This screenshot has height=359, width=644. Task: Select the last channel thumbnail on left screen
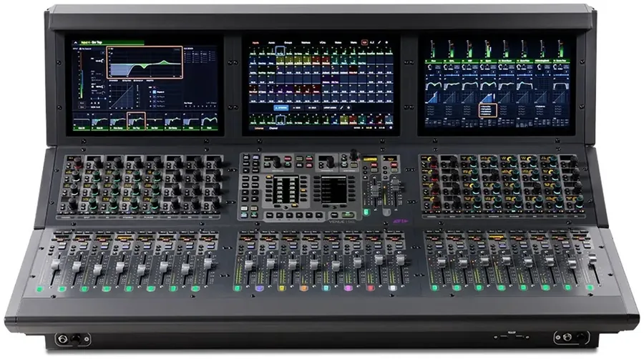(209, 122)
